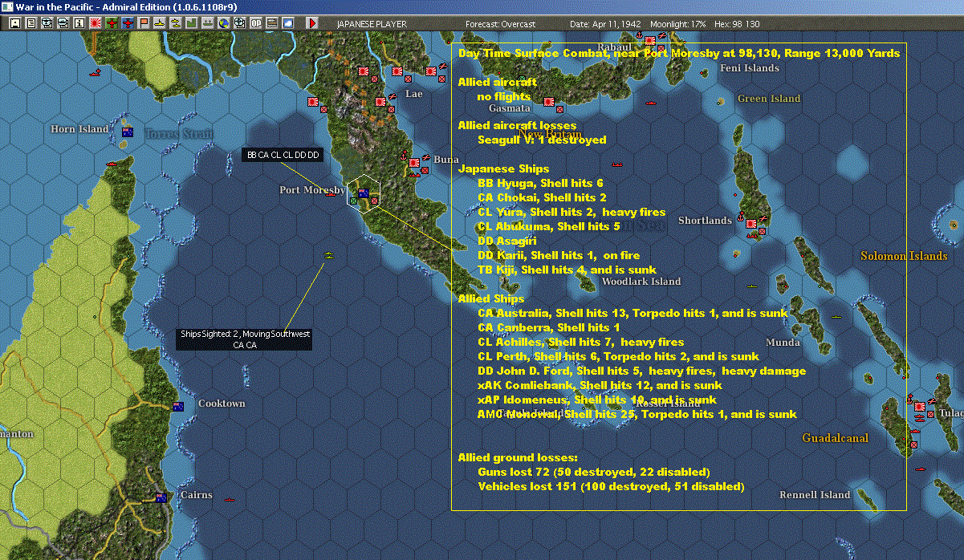Click the 'Forecast: Overcast' status text
Screen dimensions: 964x560
pyautogui.click(x=500, y=24)
